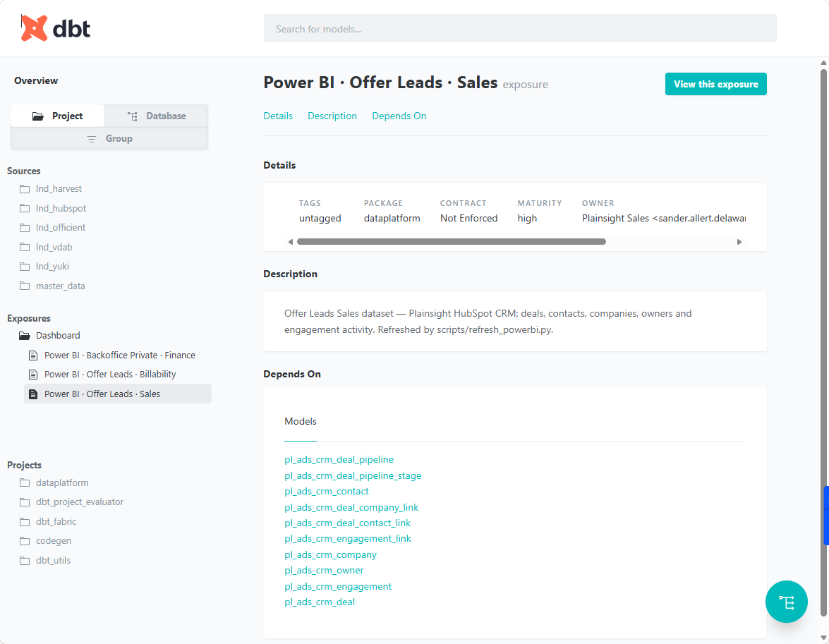Click the Offer Leads Billability document icon

click(33, 375)
